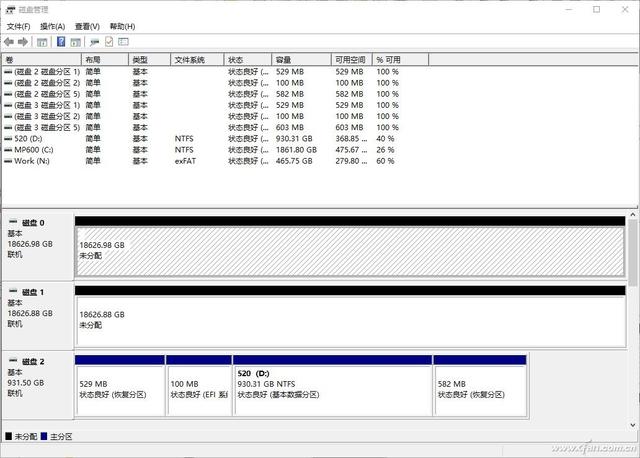This screenshot has width=640, height=458.
Task: Select the 520 (D:) 930.31 GB NTFS block
Action: click(332, 390)
